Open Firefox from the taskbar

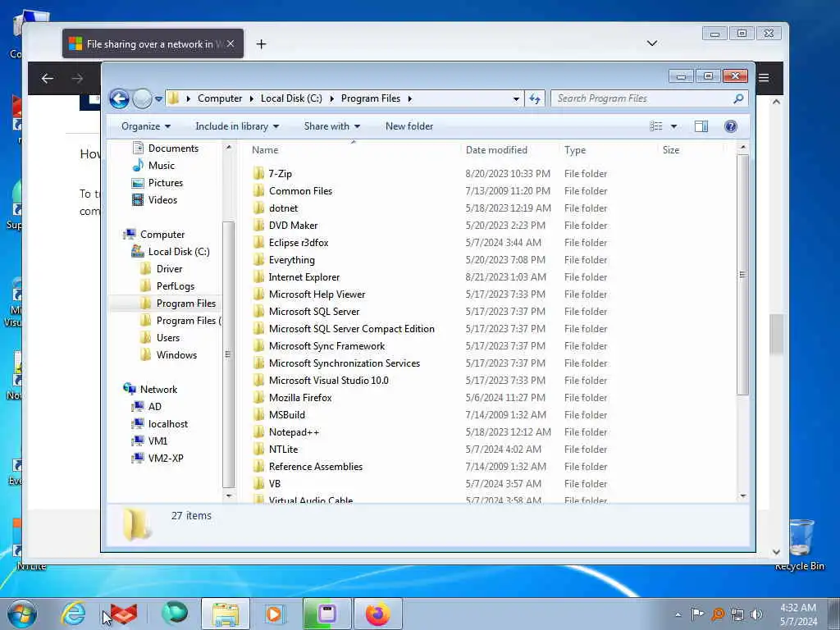point(377,614)
